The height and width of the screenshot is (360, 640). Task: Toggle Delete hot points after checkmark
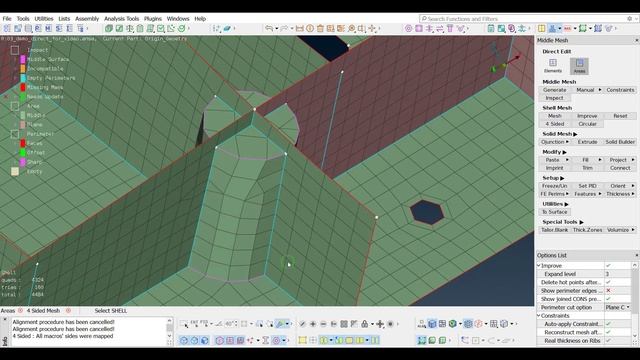click(x=608, y=282)
